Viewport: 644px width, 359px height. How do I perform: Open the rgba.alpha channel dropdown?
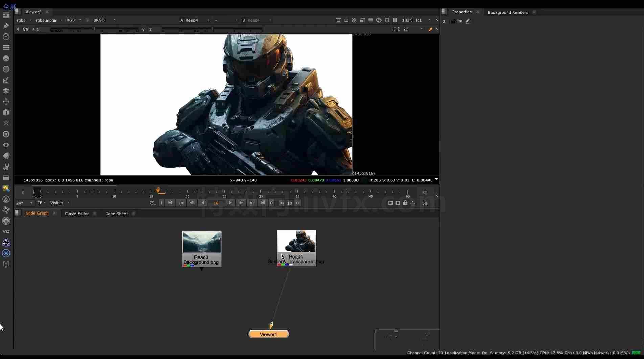pyautogui.click(x=49, y=20)
